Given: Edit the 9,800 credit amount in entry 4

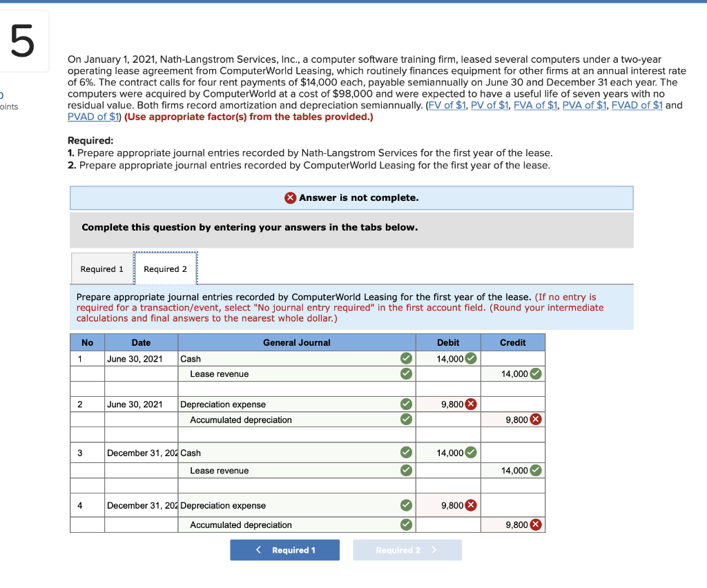Looking at the screenshot, I should coord(513,525).
